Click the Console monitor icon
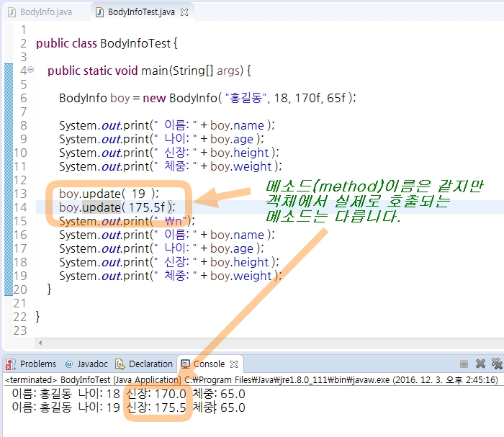 186,364
